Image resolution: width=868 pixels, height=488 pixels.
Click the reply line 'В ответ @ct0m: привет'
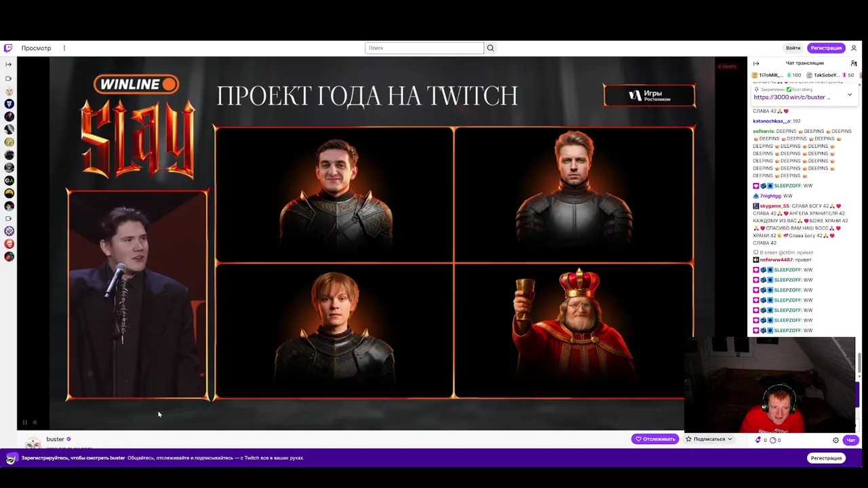(x=783, y=252)
